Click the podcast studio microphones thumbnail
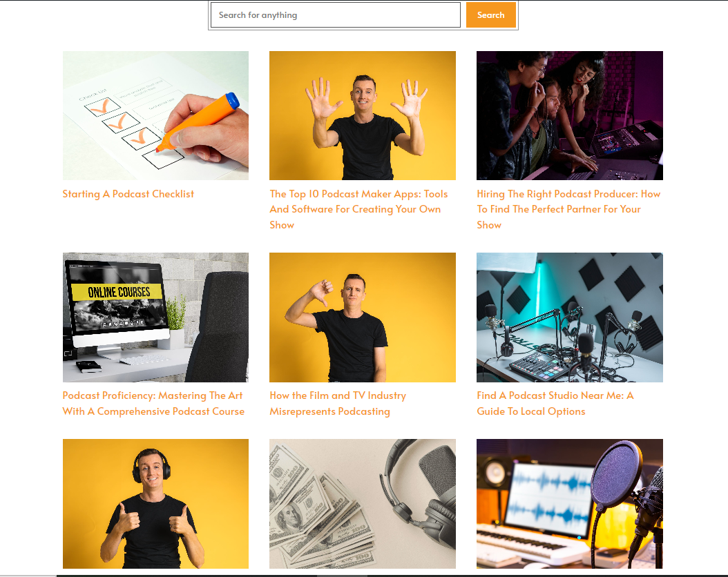 [570, 317]
